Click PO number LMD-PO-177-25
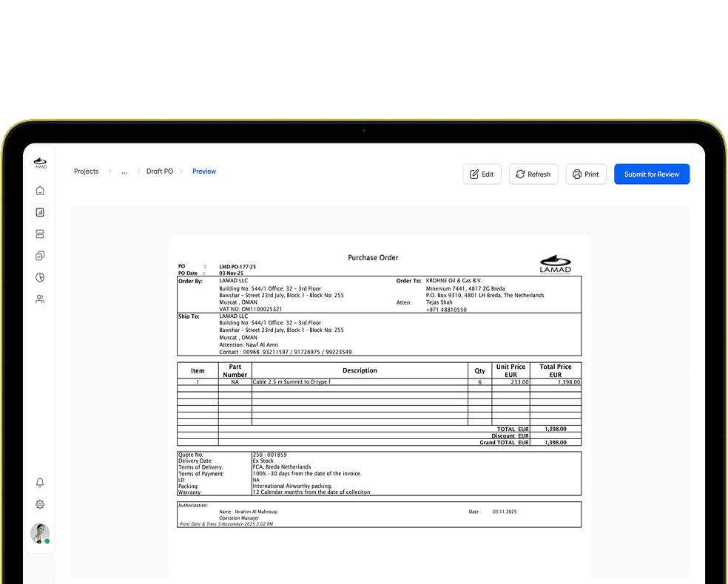The width and height of the screenshot is (728, 584). point(237,267)
